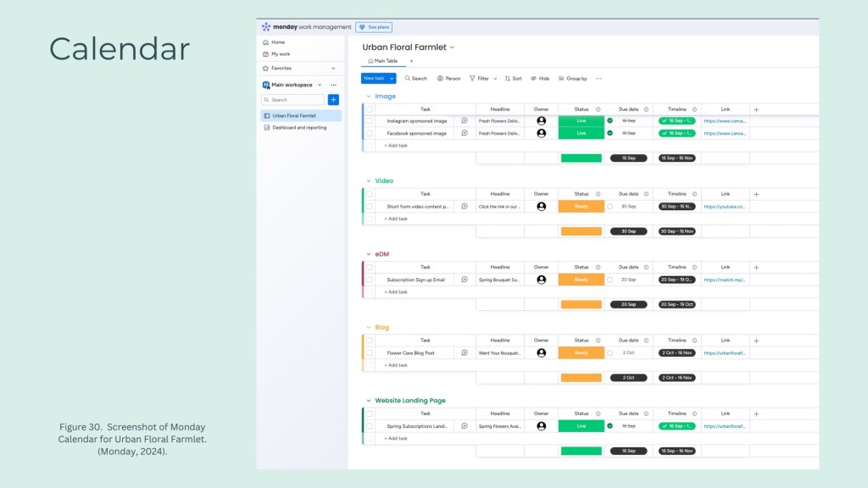The width and height of the screenshot is (868, 488).
Task: Open the New task dropdown arrow
Action: pos(392,78)
